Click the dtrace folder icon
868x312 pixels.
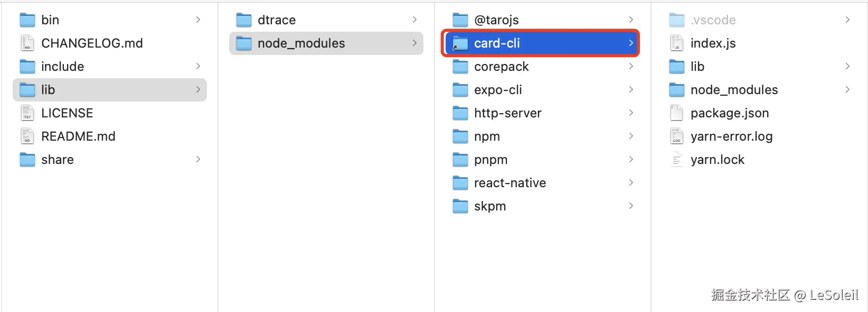coord(243,20)
